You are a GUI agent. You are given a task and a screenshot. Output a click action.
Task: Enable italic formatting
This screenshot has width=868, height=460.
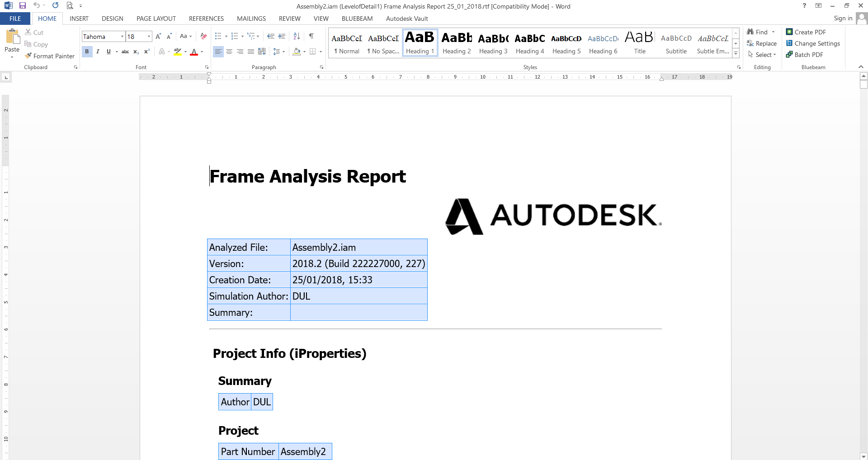coord(98,52)
